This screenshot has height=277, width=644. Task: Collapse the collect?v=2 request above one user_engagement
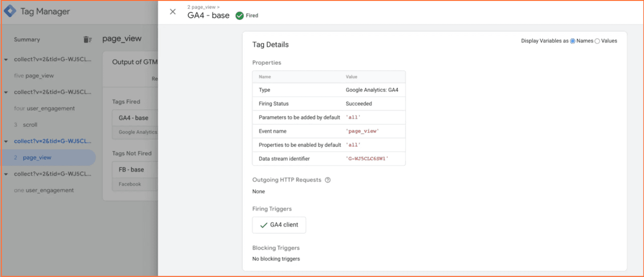point(6,174)
